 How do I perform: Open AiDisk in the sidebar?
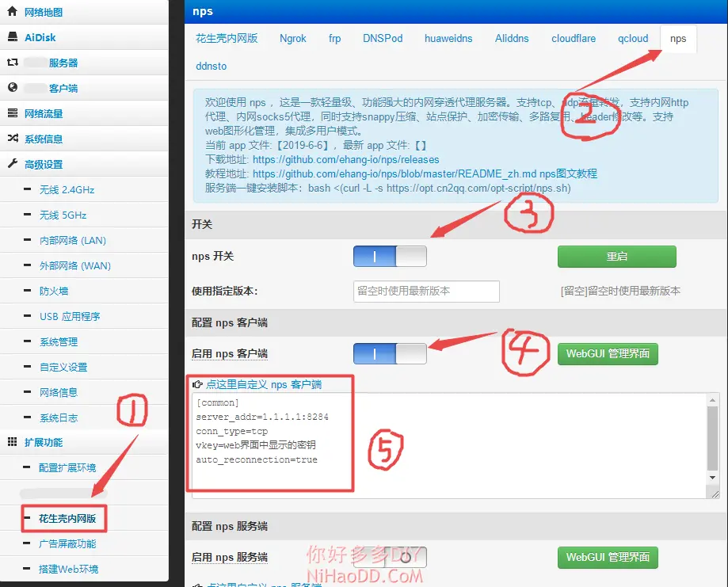point(40,37)
